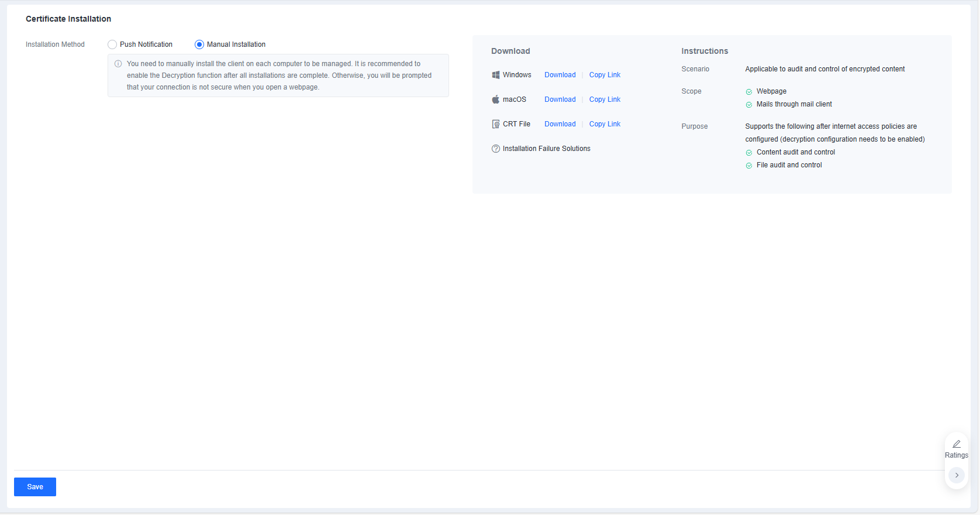Select the Manual Installation radio button
980x515 pixels.
coord(199,44)
